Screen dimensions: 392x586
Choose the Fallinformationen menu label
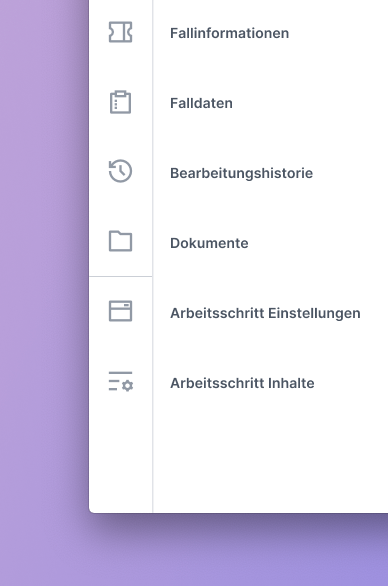229,33
